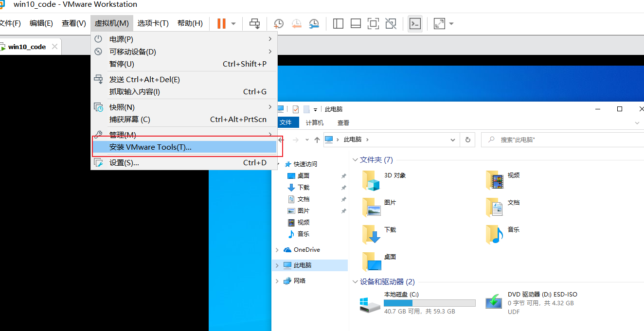Screen dimensions: 644x331
Task: Collapse the 设备和驱动器 (2) group
Action: 355,282
